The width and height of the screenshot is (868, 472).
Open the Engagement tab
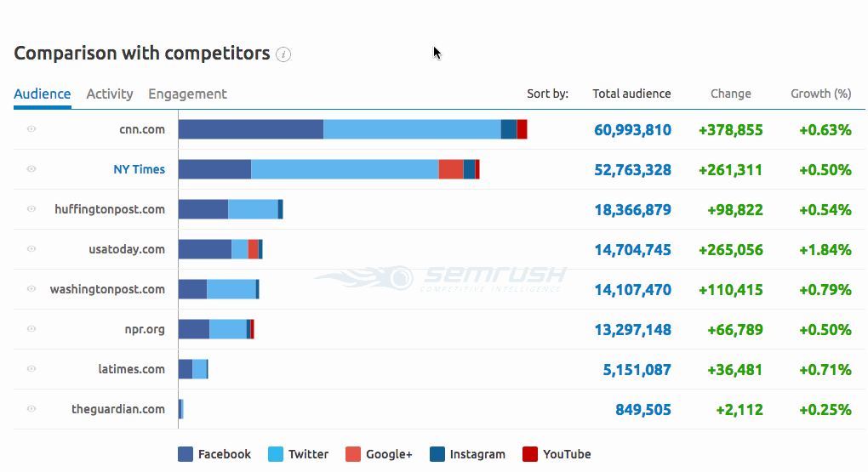tap(187, 94)
